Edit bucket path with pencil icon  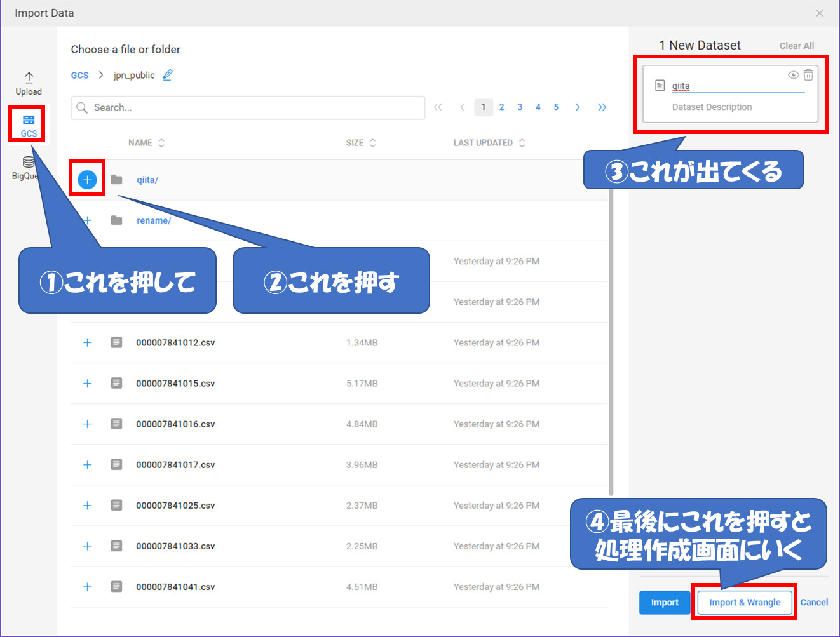(168, 75)
